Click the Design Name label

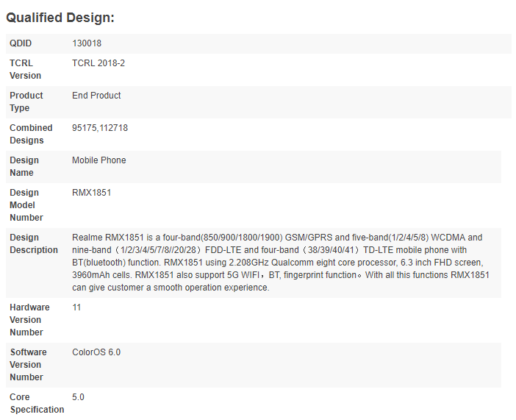[26, 166]
